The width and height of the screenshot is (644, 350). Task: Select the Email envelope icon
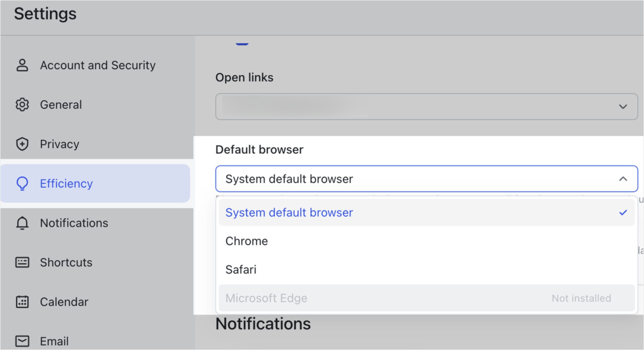pos(22,341)
